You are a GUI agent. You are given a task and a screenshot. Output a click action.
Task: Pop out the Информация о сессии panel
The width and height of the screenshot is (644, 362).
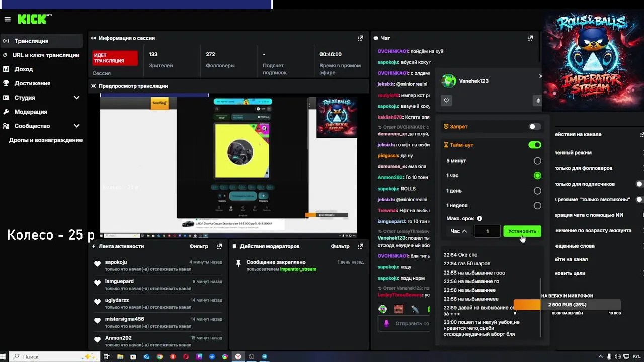(360, 38)
